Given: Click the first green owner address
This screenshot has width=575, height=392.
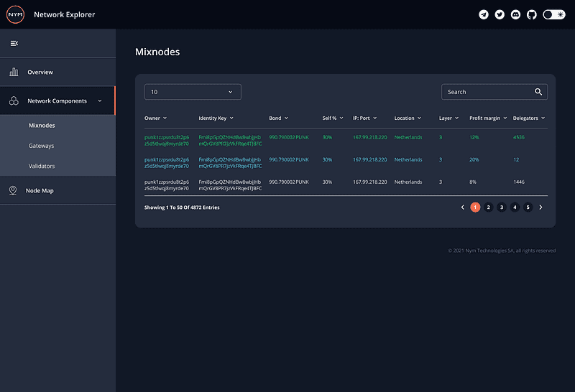Looking at the screenshot, I should (x=166, y=140).
